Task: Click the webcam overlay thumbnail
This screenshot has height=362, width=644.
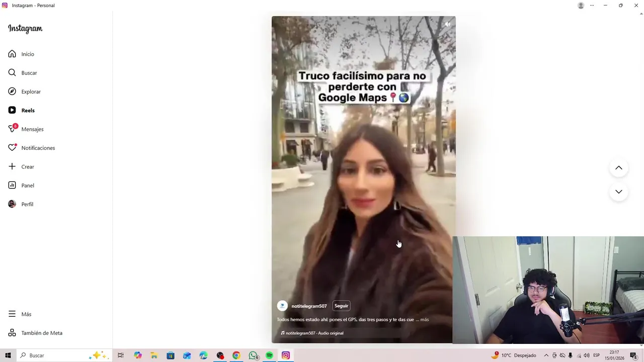Action: coord(548,290)
